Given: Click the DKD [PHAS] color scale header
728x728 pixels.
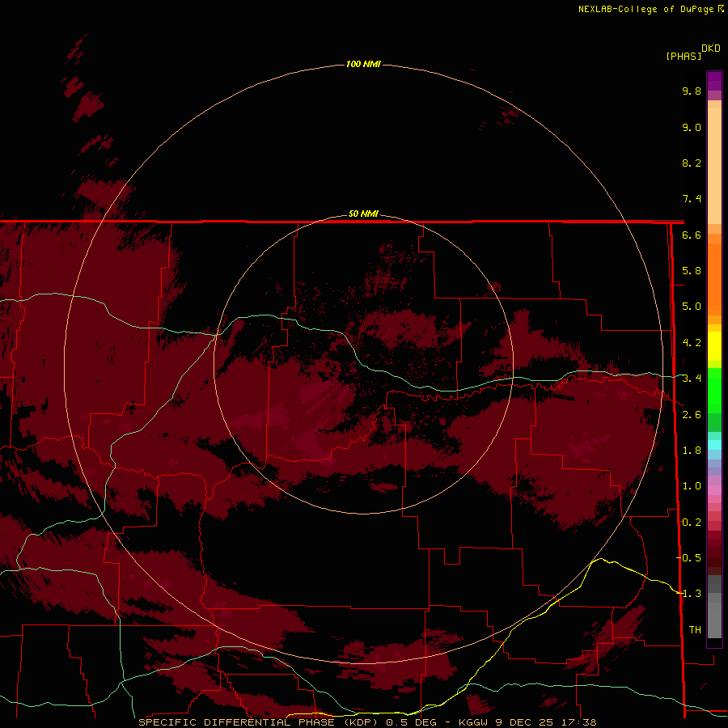Looking at the screenshot, I should tap(692, 52).
